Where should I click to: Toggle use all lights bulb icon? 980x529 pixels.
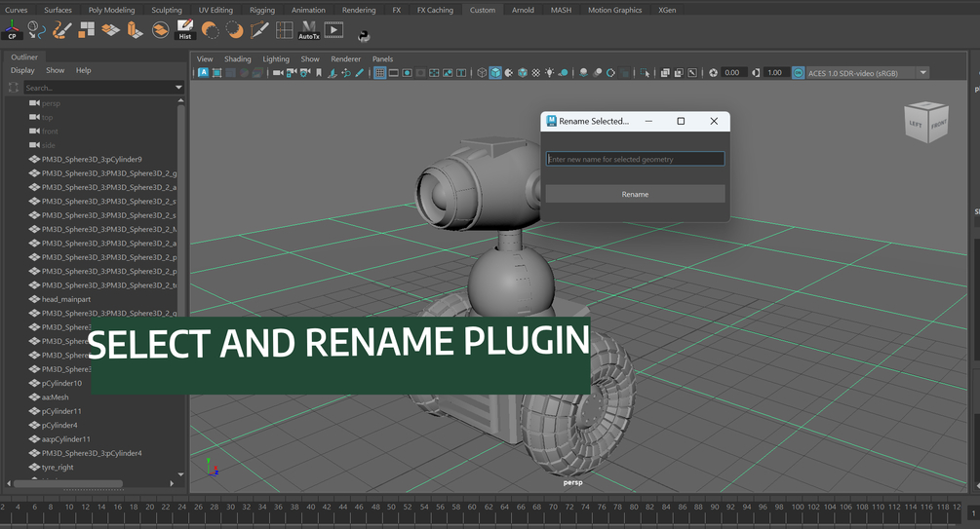click(550, 73)
